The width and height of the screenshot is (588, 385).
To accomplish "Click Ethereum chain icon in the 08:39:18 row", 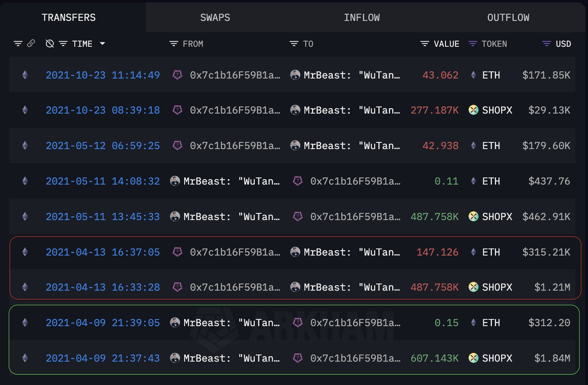I will pyautogui.click(x=25, y=110).
